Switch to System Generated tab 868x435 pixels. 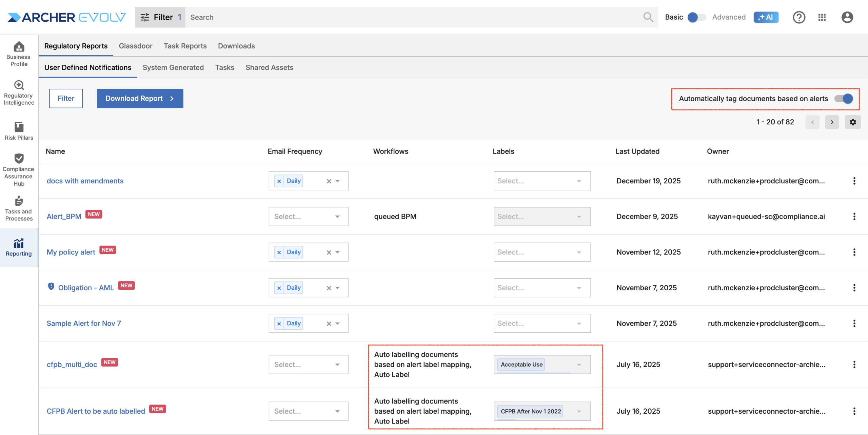(173, 67)
